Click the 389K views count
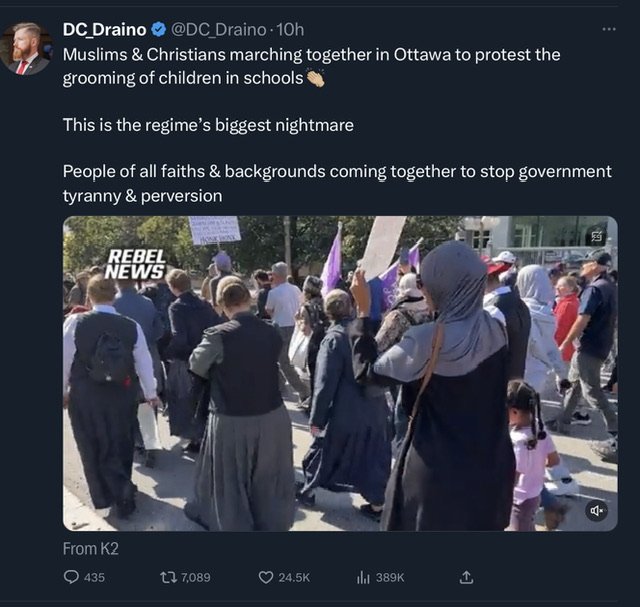This screenshot has height=607, width=640. pyautogui.click(x=390, y=578)
